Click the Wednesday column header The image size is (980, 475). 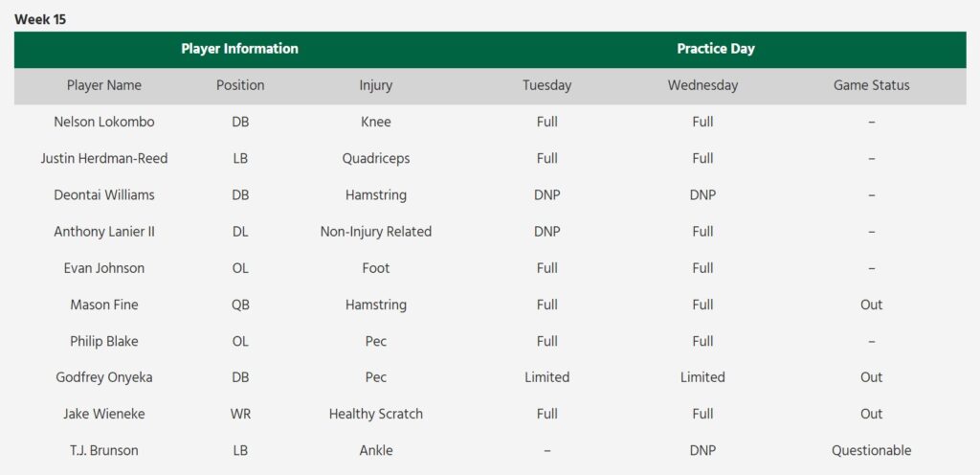pyautogui.click(x=702, y=85)
